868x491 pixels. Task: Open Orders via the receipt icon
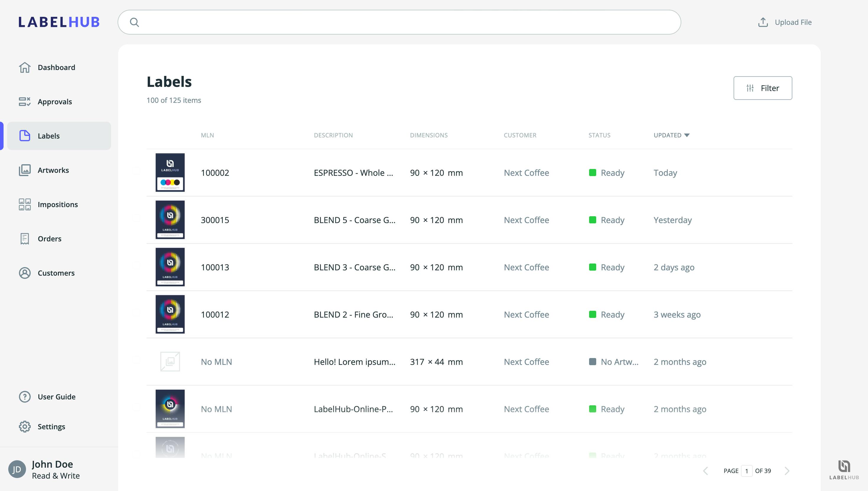(x=25, y=239)
